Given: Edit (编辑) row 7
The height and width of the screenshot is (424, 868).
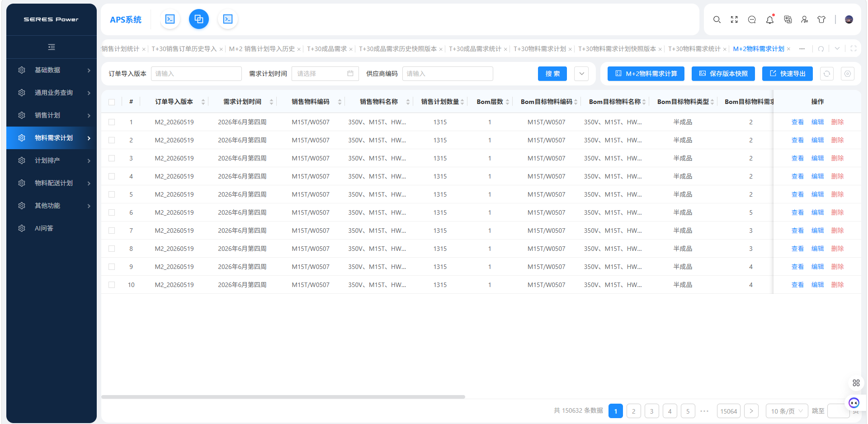Looking at the screenshot, I should pyautogui.click(x=817, y=231).
